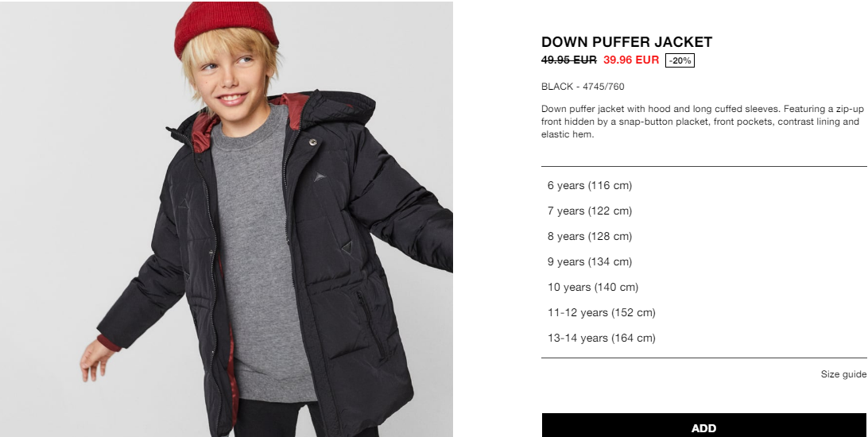868x437 pixels.
Task: Click the red 39.96 EUR sale price
Action: pyautogui.click(x=631, y=60)
